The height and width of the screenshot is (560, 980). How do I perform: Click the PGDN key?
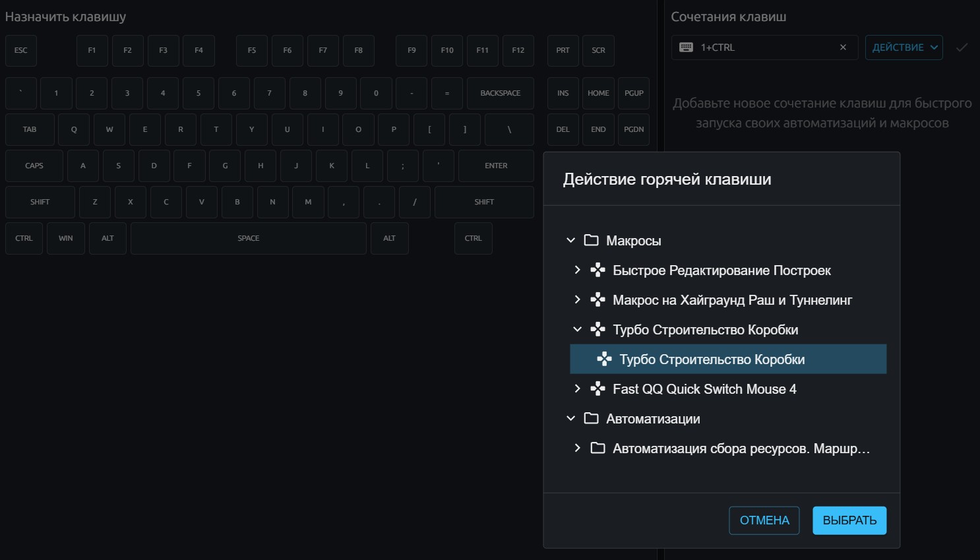pyautogui.click(x=634, y=130)
